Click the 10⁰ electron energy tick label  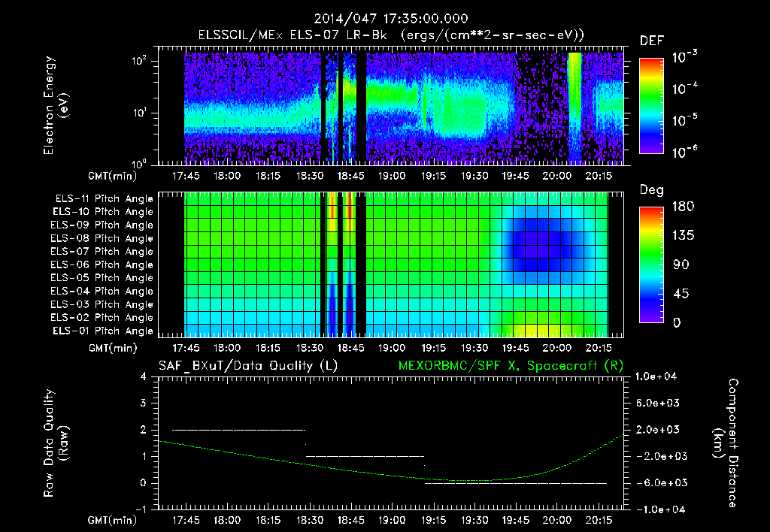pos(139,165)
